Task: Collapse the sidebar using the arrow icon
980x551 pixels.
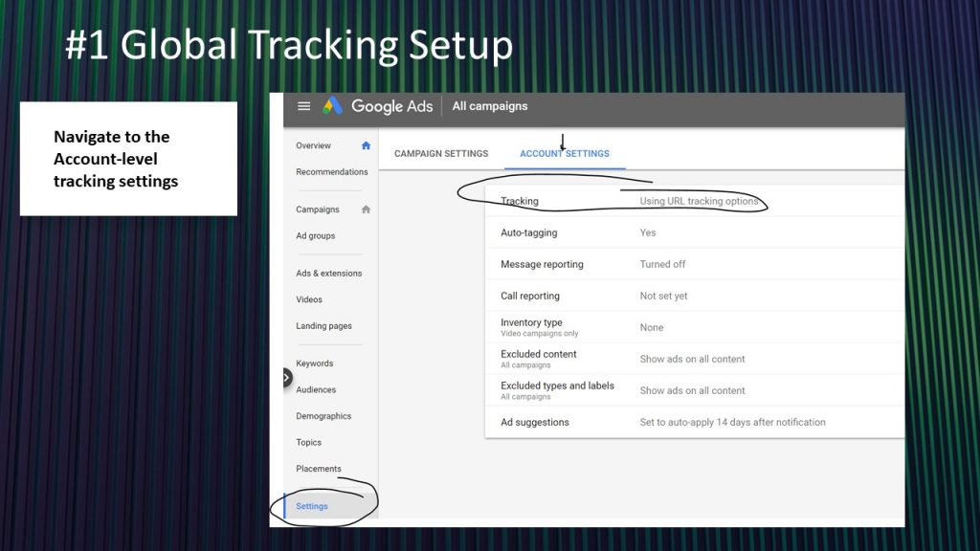Action: pyautogui.click(x=285, y=378)
